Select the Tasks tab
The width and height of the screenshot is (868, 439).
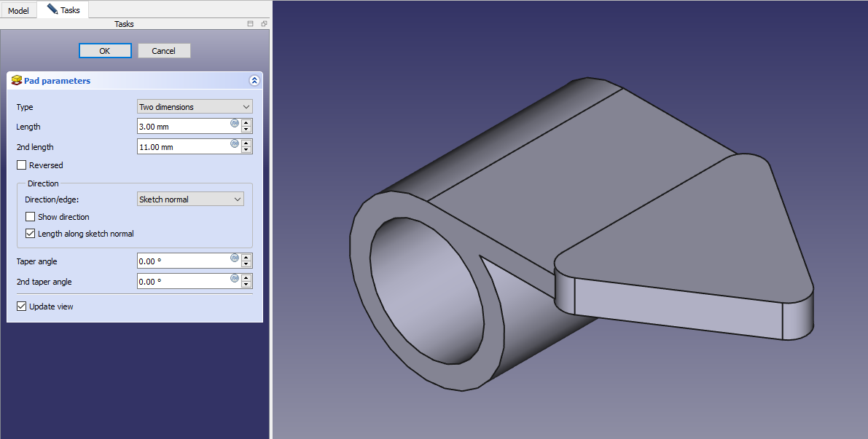(63, 10)
